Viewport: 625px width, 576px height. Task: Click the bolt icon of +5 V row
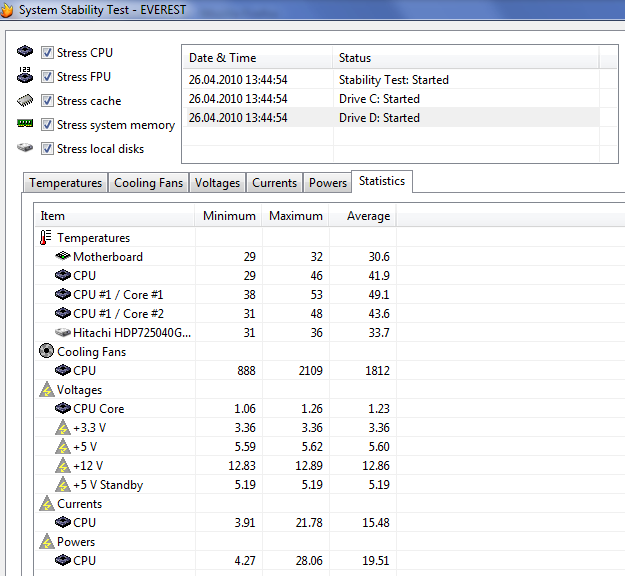tap(63, 446)
